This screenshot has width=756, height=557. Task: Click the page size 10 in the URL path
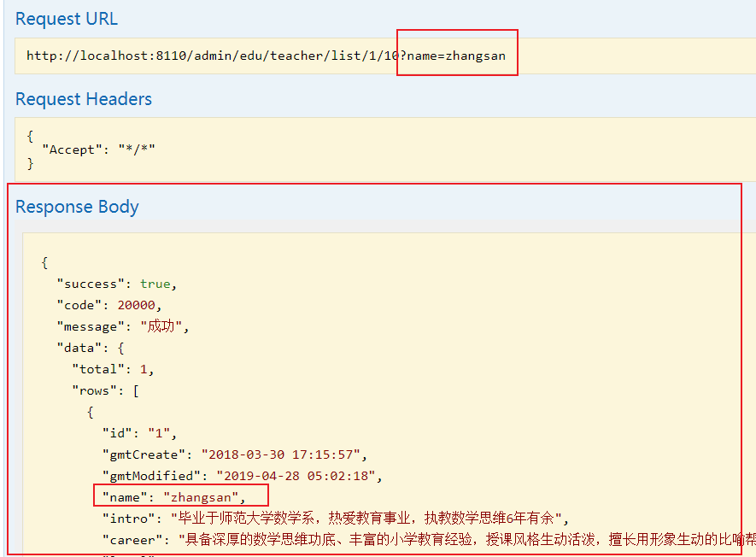390,56
